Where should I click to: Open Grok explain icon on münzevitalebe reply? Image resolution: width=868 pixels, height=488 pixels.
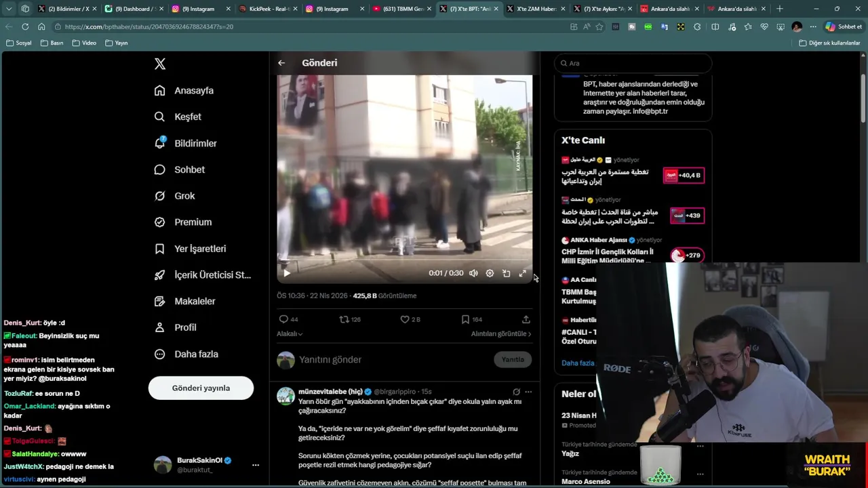[x=516, y=392]
